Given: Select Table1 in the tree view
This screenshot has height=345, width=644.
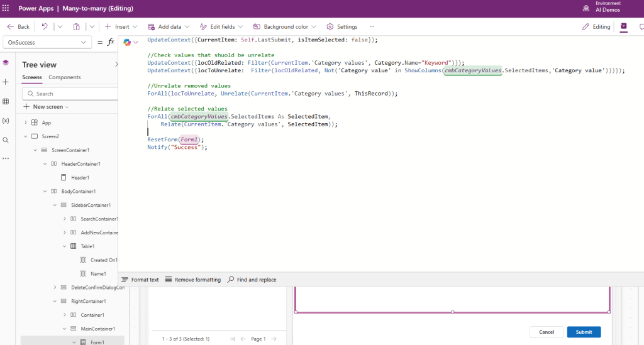Looking at the screenshot, I should point(88,246).
